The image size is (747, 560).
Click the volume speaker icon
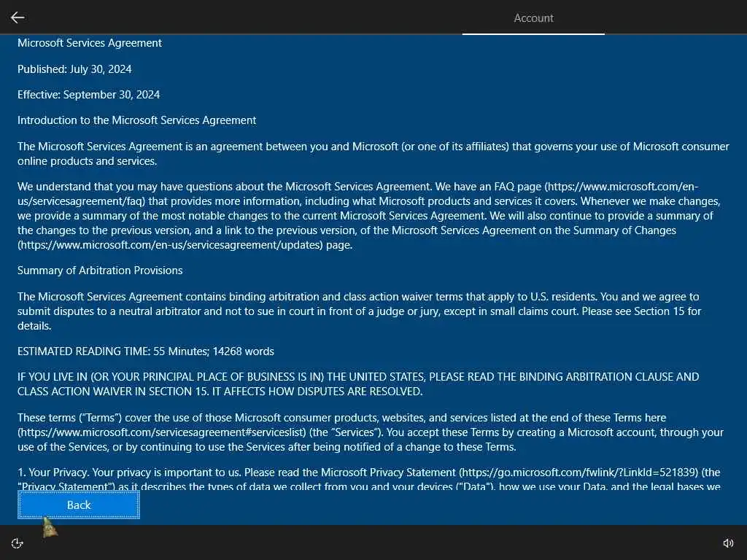point(728,543)
